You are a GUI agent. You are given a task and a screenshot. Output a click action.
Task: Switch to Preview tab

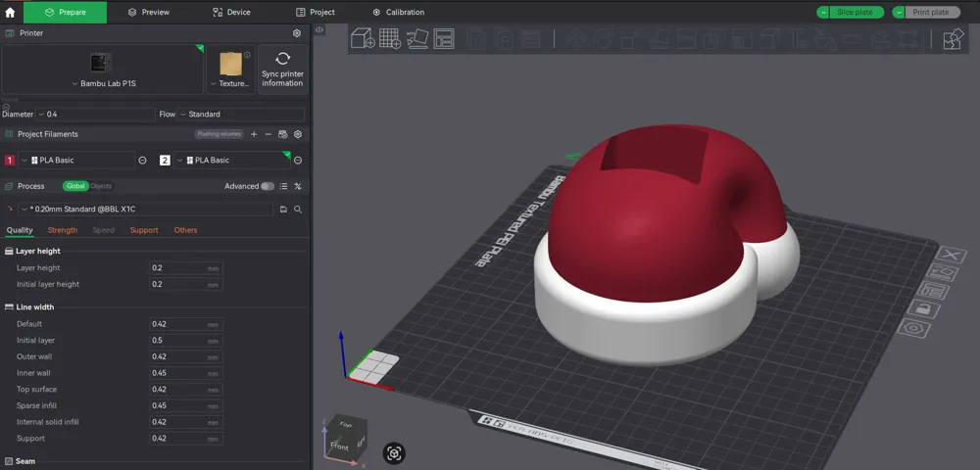(x=147, y=12)
